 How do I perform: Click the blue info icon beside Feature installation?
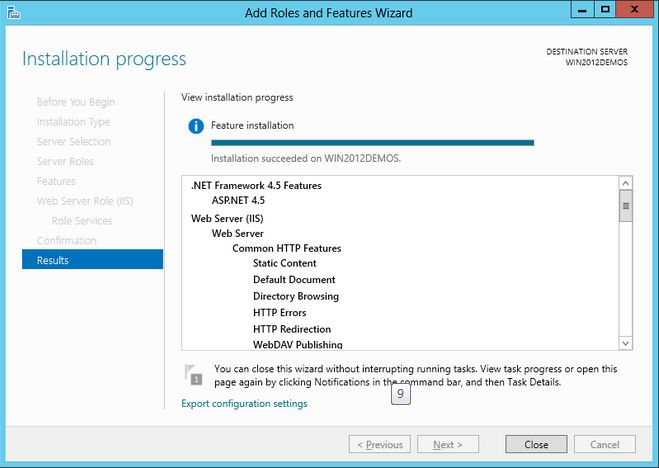196,126
